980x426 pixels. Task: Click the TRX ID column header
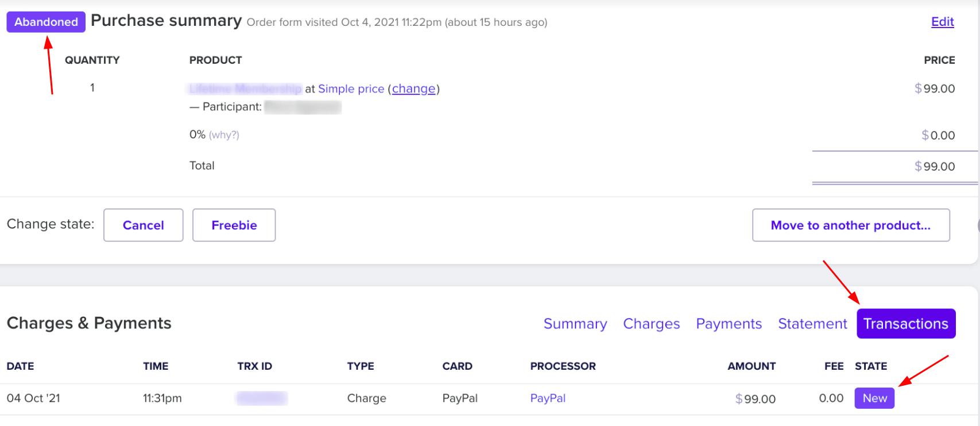(x=254, y=366)
